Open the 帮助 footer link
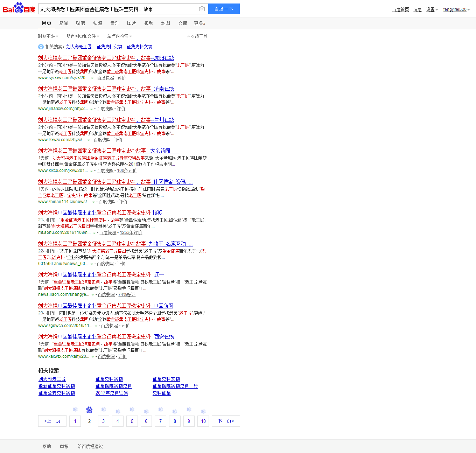This screenshot has width=476, height=453. pos(47,447)
